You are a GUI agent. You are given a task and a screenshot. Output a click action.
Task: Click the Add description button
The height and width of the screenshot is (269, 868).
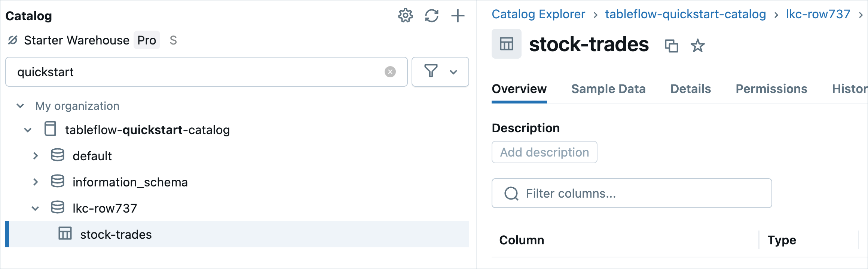[x=544, y=152]
